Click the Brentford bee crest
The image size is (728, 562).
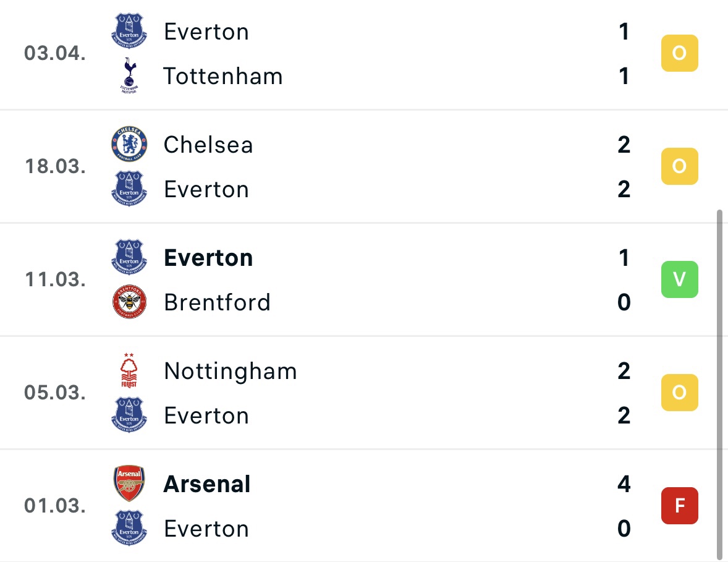pyautogui.click(x=130, y=302)
